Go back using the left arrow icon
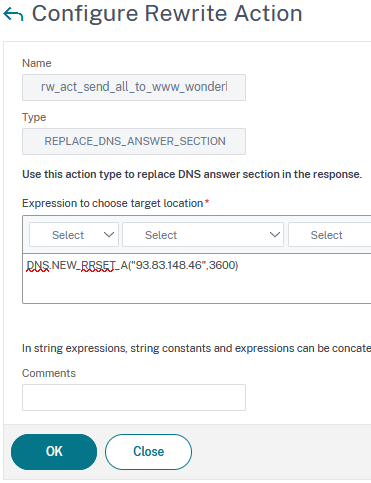Viewport: 371px width, 483px height. pos(13,15)
